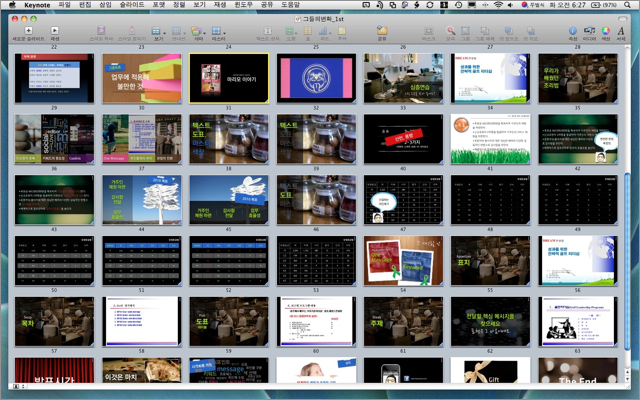
Task: Open the Guides (안내선) toolbar dropdown
Action: coord(178,31)
